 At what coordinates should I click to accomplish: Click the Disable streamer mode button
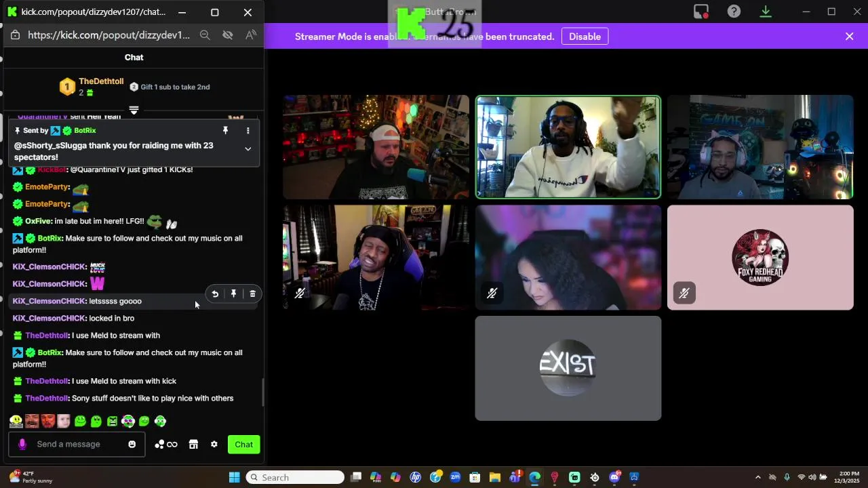pyautogui.click(x=585, y=37)
